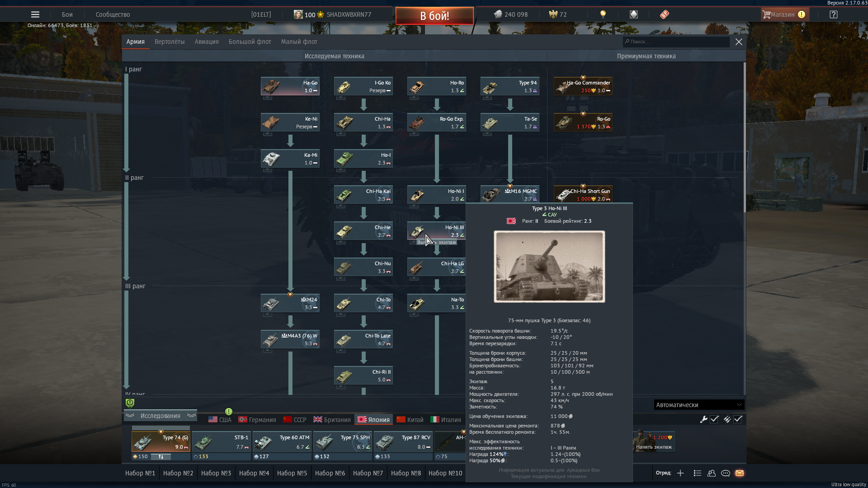The height and width of the screenshot is (488, 868).
Task: Open the Автоматически dropdown
Action: point(699,405)
